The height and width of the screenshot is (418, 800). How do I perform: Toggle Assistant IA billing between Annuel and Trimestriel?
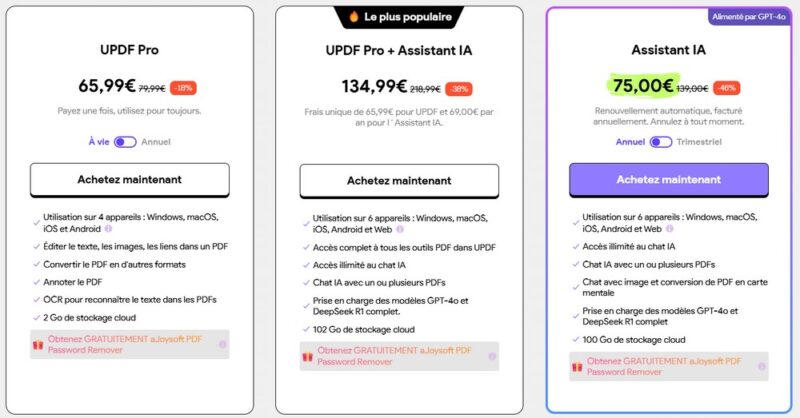(x=660, y=142)
